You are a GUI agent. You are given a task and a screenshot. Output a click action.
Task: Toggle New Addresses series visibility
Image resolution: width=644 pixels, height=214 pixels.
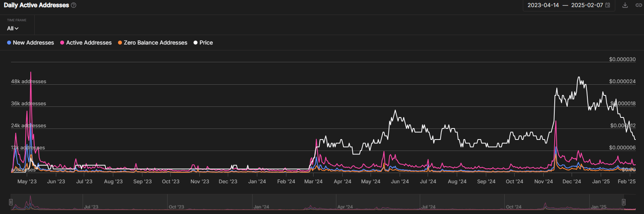33,43
